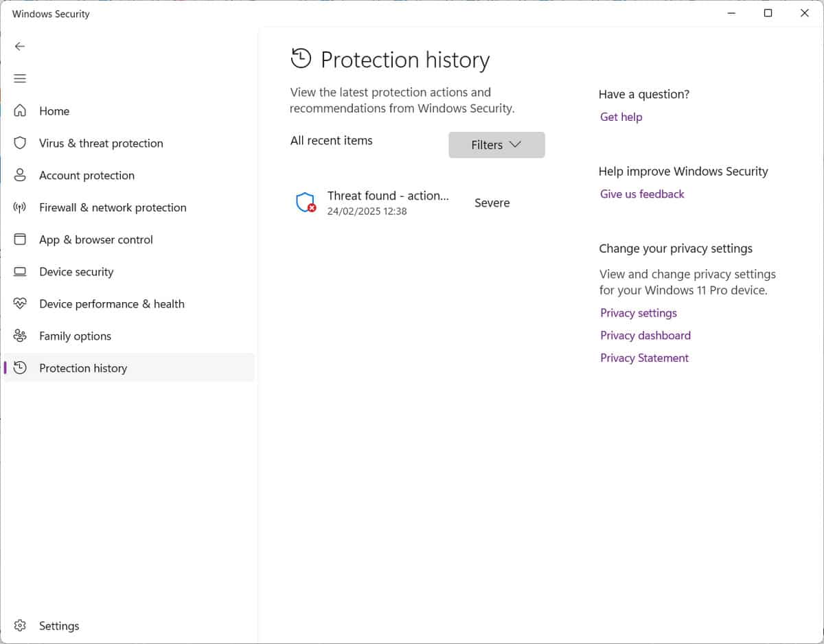Click the Have a question? heading

point(644,94)
